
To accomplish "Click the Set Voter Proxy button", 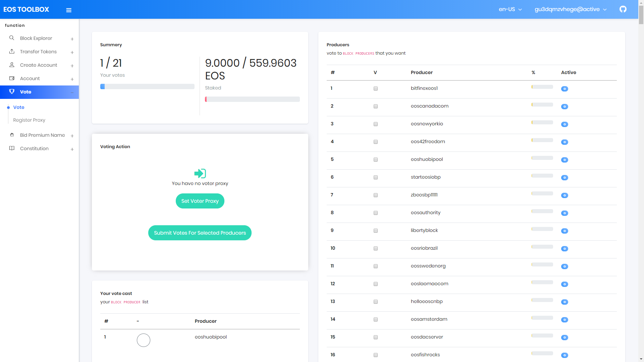I will (x=200, y=201).
